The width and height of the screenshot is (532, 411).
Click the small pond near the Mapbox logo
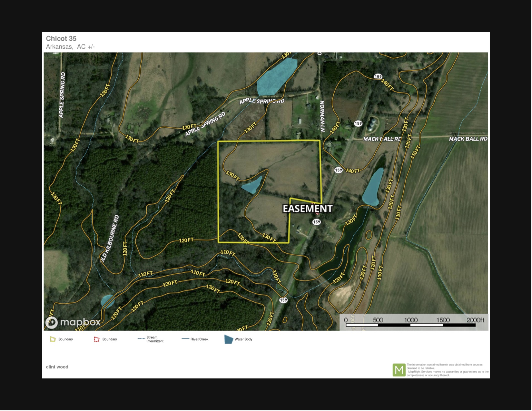107,301
